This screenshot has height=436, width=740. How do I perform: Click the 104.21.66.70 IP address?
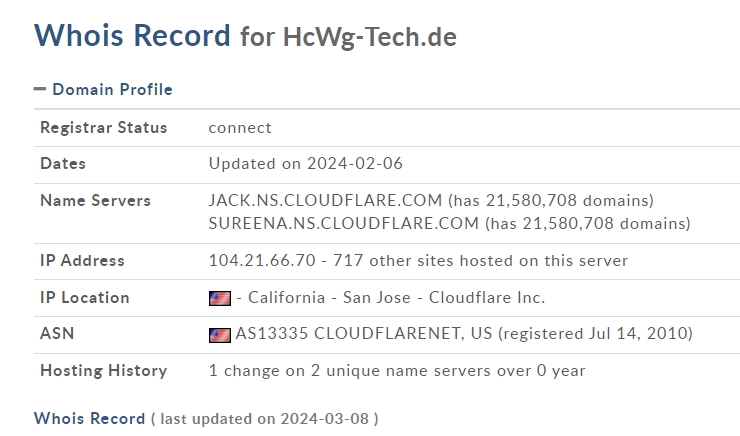point(262,260)
